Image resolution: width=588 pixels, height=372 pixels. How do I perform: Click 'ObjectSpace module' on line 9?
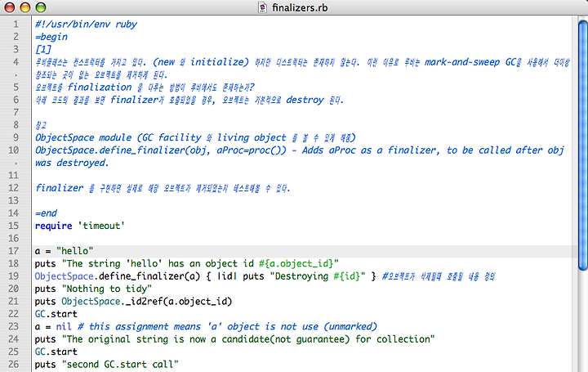tap(83, 137)
